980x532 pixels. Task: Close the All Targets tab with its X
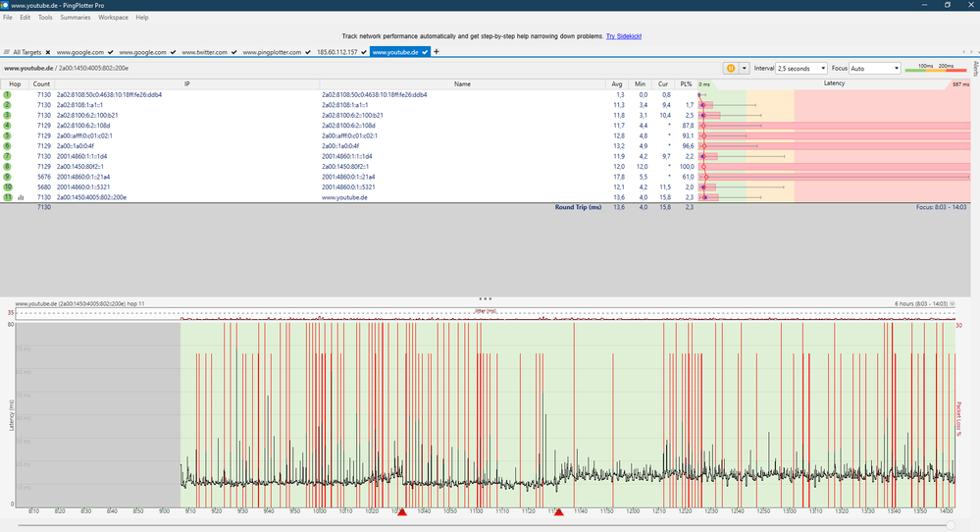pyautogui.click(x=47, y=52)
